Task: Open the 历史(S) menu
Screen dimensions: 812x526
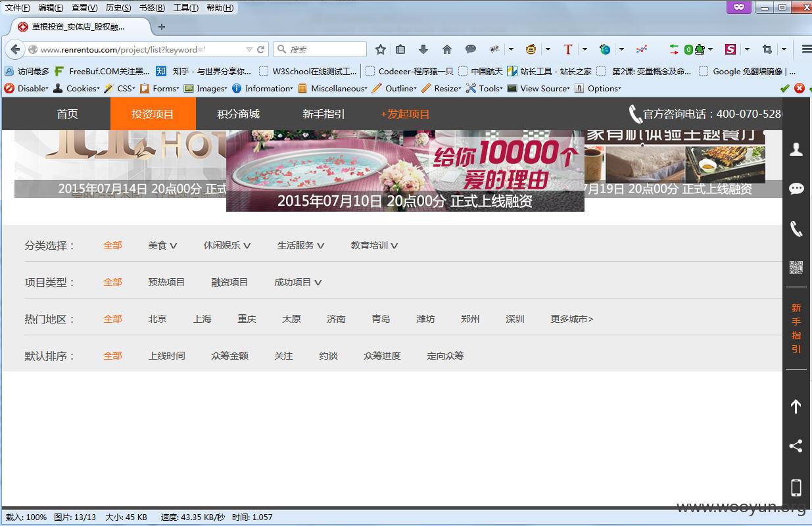Action: pos(118,8)
